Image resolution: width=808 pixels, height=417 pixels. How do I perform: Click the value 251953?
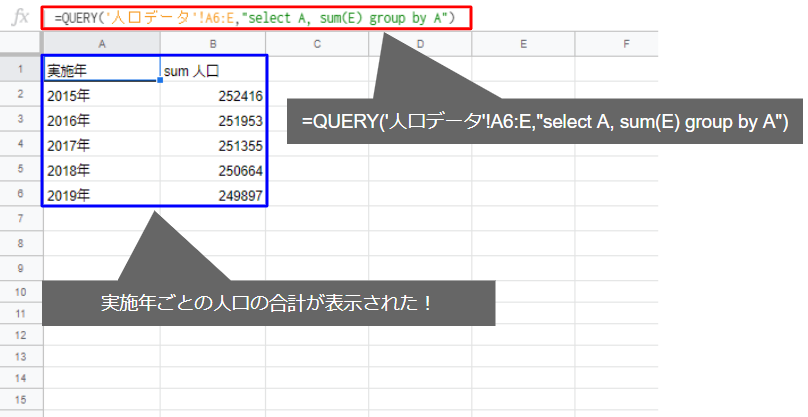[213, 120]
